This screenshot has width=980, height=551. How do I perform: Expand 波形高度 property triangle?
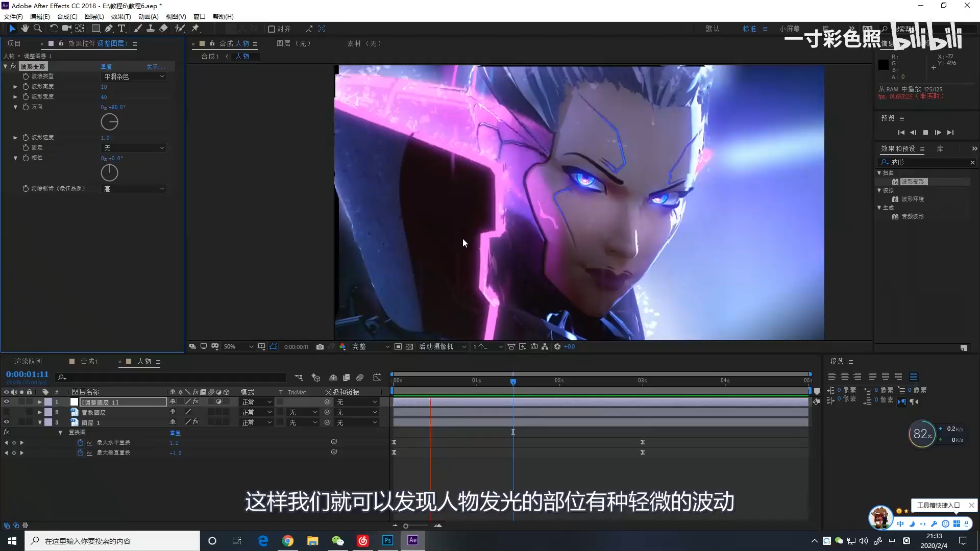coord(15,87)
